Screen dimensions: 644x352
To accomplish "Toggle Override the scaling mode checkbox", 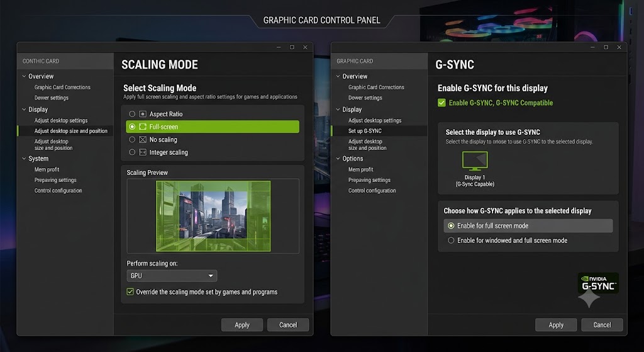I will [x=130, y=292].
